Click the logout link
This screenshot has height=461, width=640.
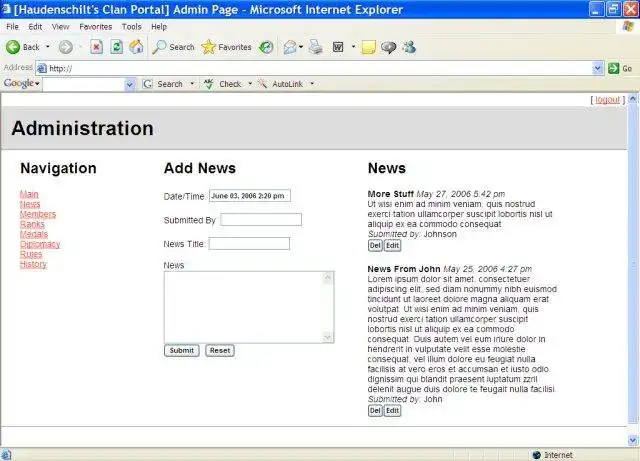point(607,100)
